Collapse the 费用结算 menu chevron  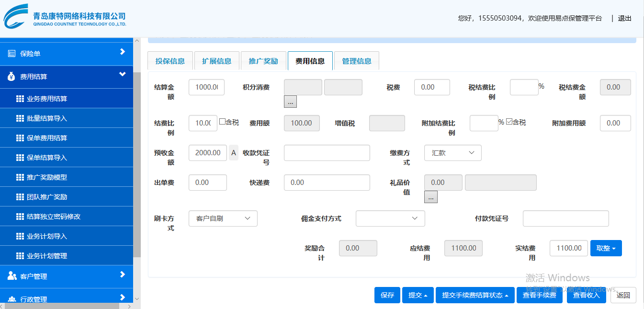[x=123, y=74]
